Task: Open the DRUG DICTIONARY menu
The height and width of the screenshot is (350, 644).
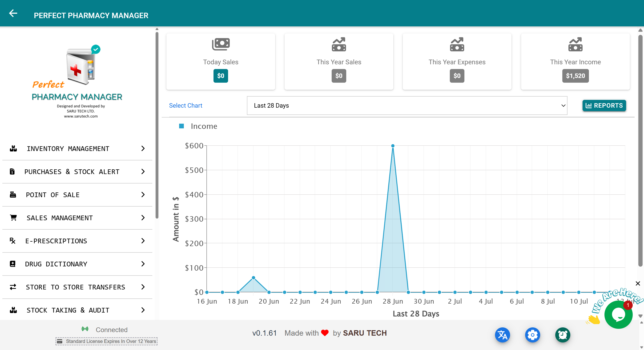Action: tap(77, 264)
